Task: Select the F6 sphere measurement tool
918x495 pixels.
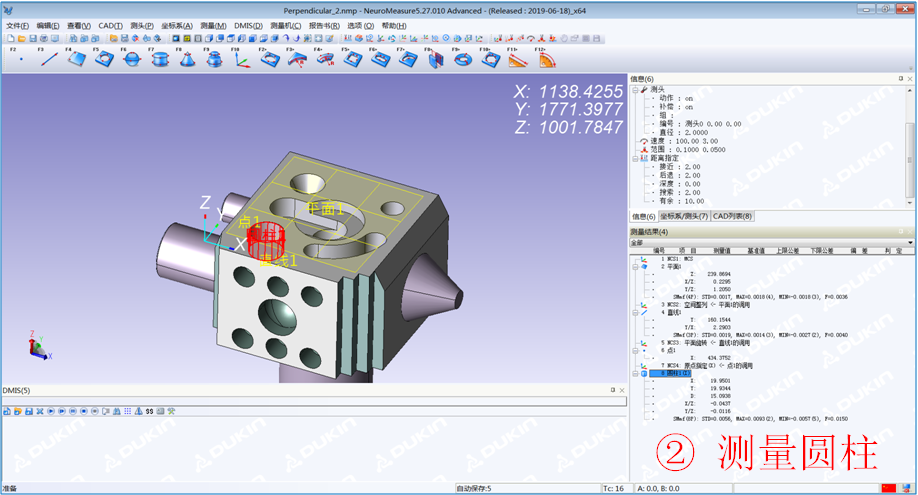Action: pyautogui.click(x=131, y=60)
